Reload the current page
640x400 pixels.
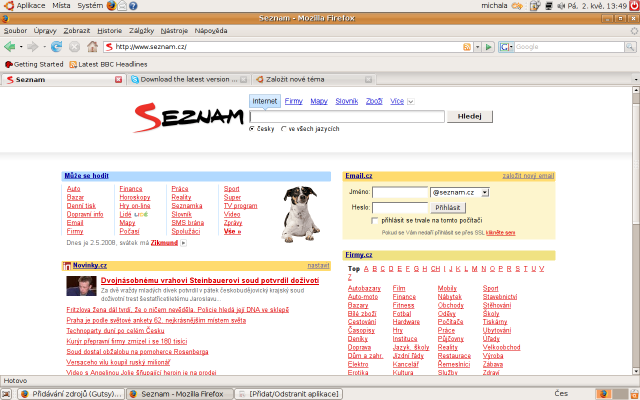(x=56, y=47)
